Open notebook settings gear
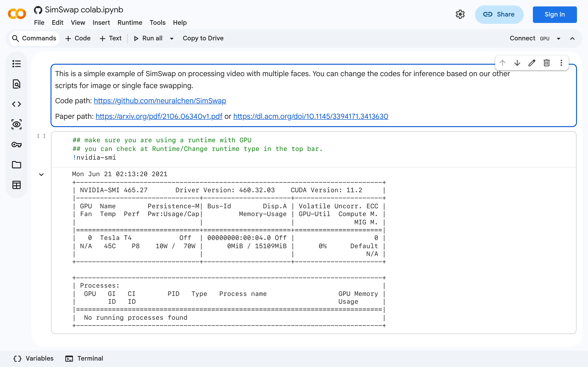The image size is (588, 367). click(x=460, y=14)
